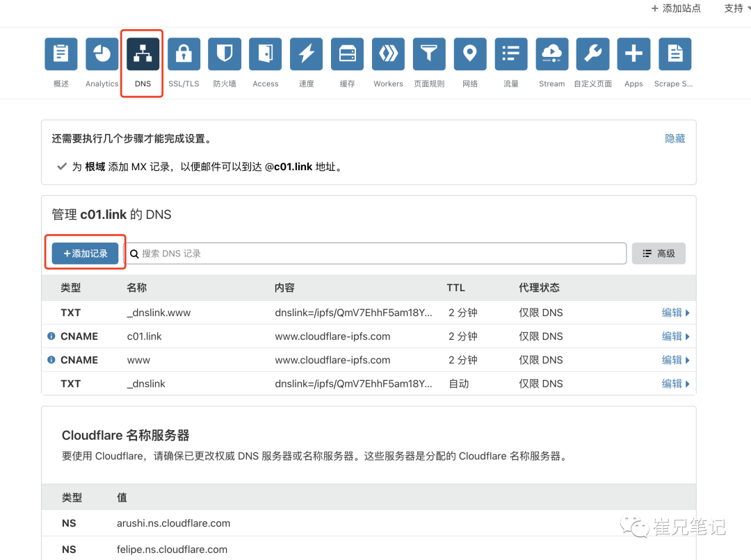Open the Apps plus icon
Viewport: 751px width, 560px height.
point(633,54)
